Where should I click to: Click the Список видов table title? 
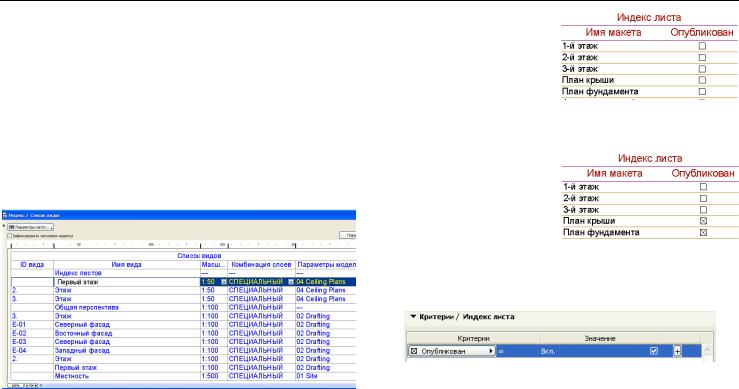(199, 256)
